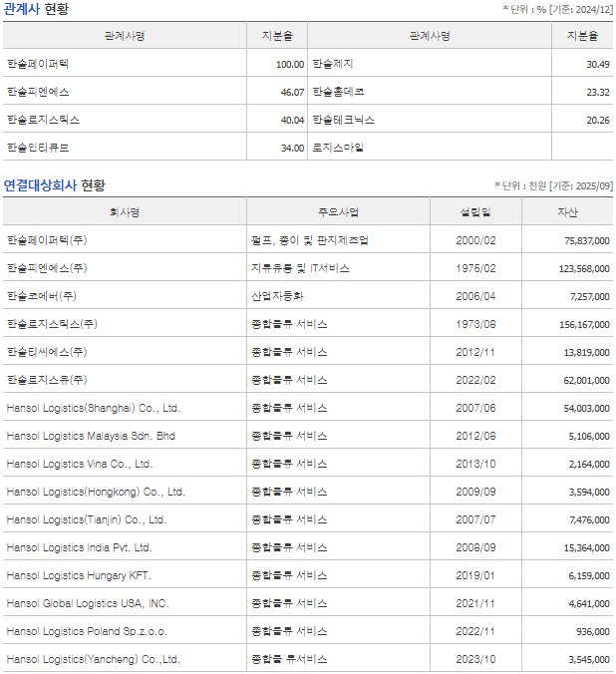Click the 62,001,000 asset value
Screen dimensions: 616x674
(587, 381)
